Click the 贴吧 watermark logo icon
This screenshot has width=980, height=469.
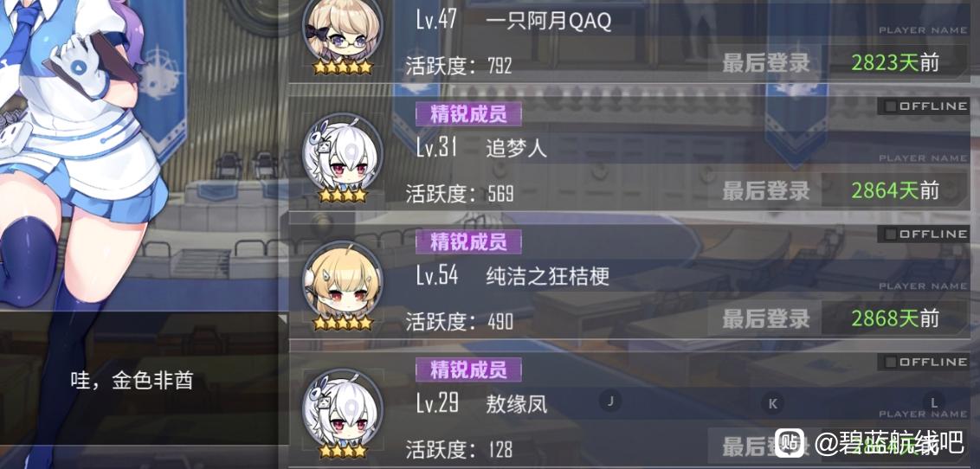(x=790, y=444)
